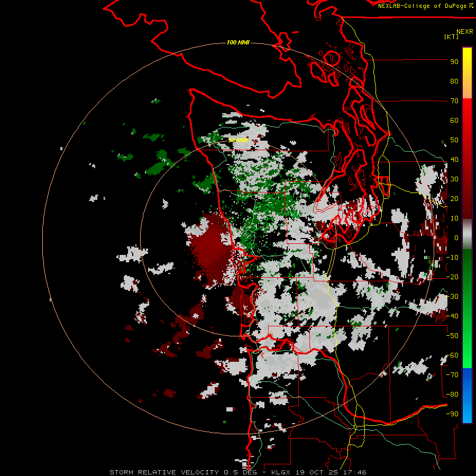The image size is (476, 476).
Task: Click the -50 value on velocity scale
Action: coord(452,336)
